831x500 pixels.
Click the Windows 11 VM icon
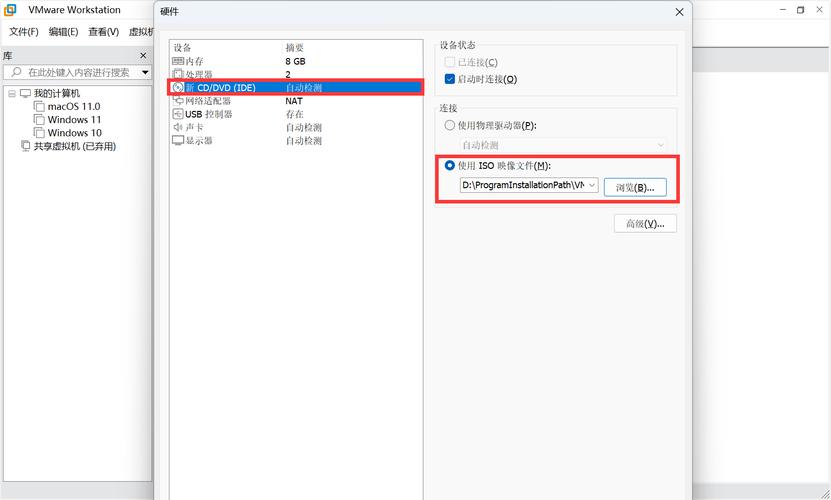[x=39, y=120]
